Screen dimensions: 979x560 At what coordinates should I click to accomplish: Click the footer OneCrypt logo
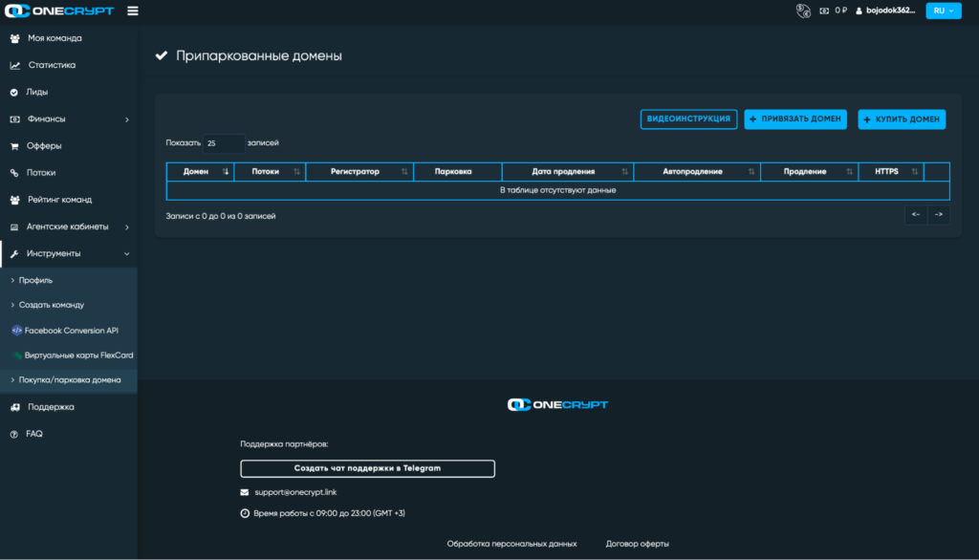pos(557,404)
